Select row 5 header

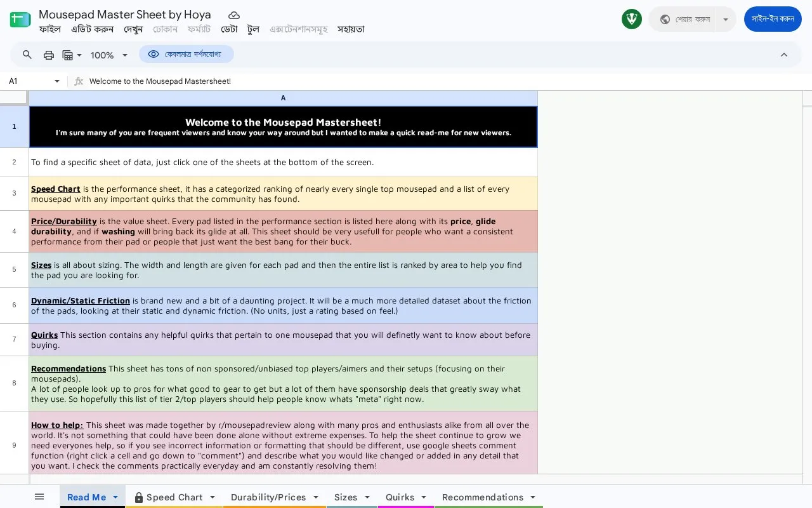pos(14,269)
